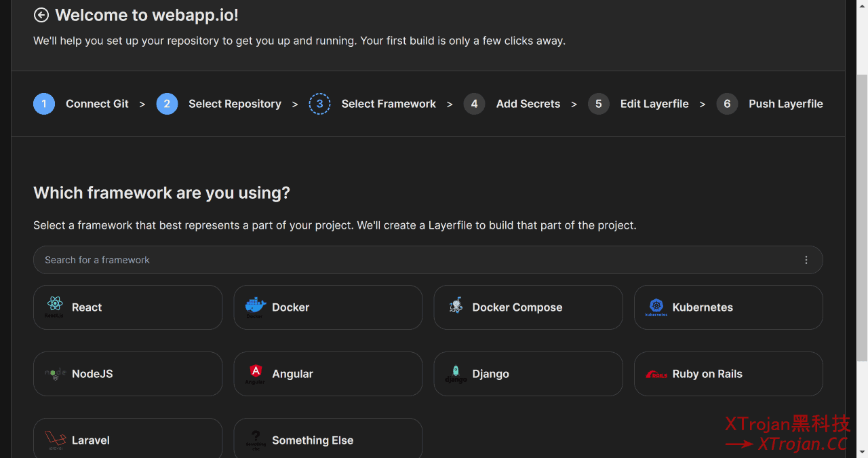
Task: Select the Laravel logo icon
Action: [x=55, y=440]
